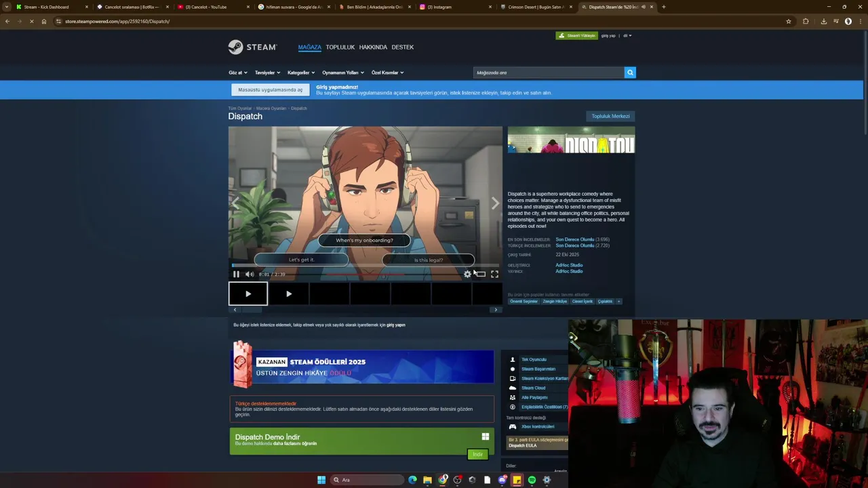Screen dimensions: 868x488
Task: Go to previous media with left arrow
Action: pyautogui.click(x=235, y=203)
